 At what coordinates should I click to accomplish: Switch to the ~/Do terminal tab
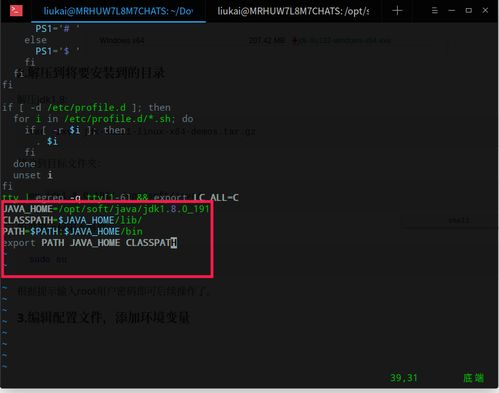118,11
